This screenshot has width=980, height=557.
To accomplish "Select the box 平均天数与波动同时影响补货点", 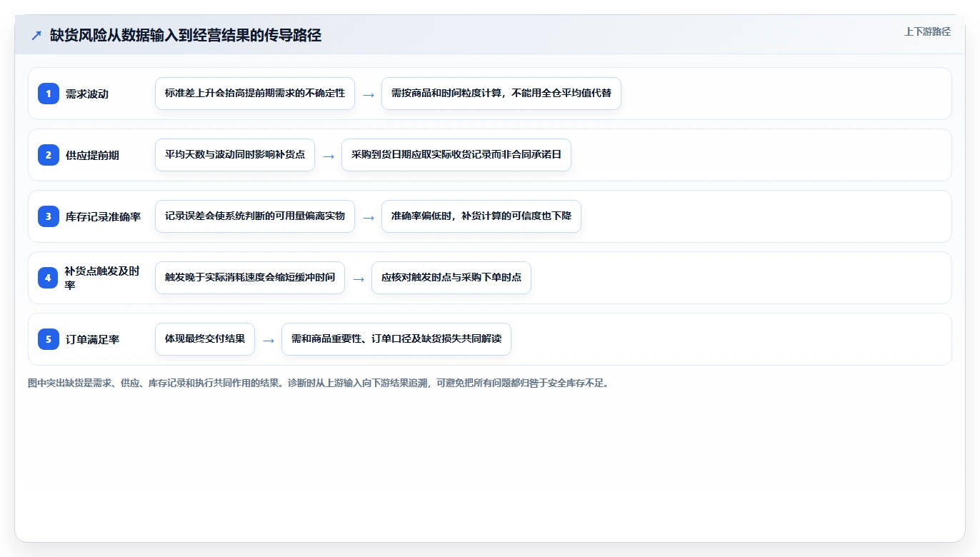I will click(x=235, y=155).
